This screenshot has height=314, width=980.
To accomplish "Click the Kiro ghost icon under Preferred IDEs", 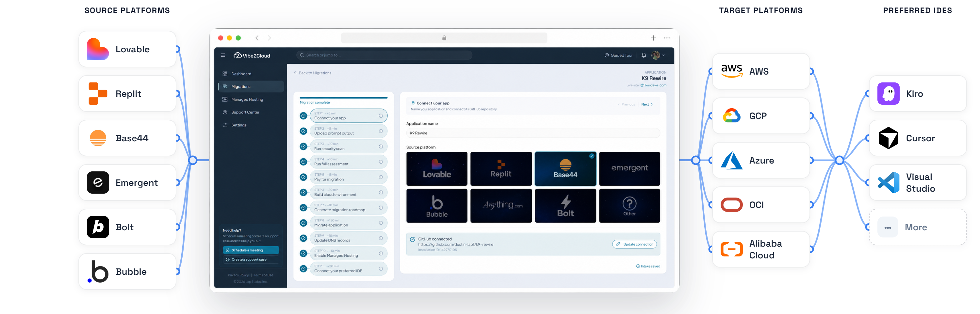I will pyautogui.click(x=888, y=94).
